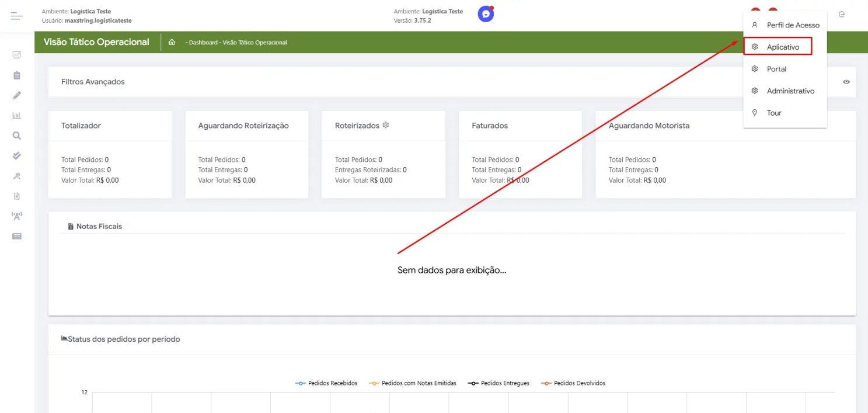The width and height of the screenshot is (868, 413).
Task: Click the logout icon at top right
Action: 841,15
